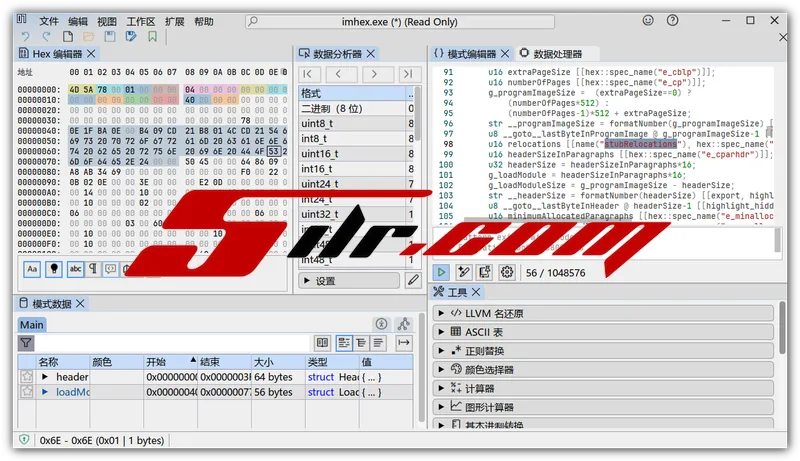Click the tools panel vertical scrollbar
Viewport: 800px width, 461px height.
[x=782, y=329]
